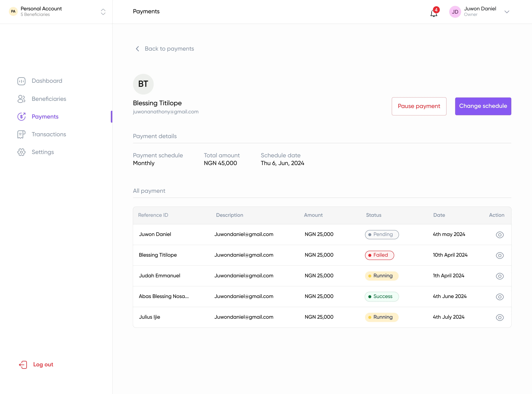This screenshot has width=532, height=394.
Task: Click the Beneficiaries people icon
Action: (21, 99)
